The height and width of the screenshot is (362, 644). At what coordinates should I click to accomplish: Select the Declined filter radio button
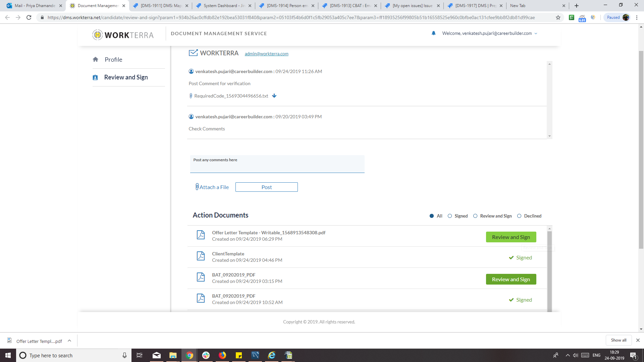519,216
